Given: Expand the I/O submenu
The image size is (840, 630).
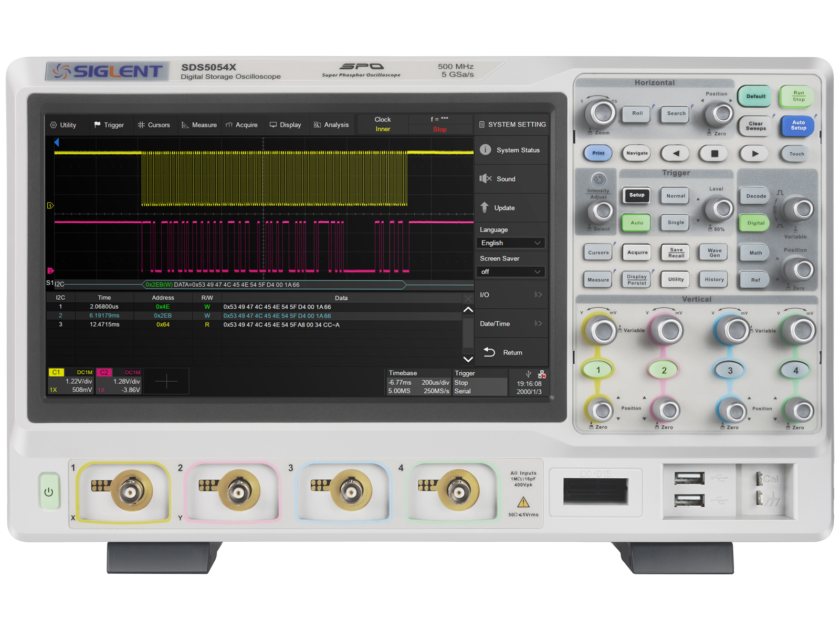Looking at the screenshot, I should pyautogui.click(x=511, y=295).
